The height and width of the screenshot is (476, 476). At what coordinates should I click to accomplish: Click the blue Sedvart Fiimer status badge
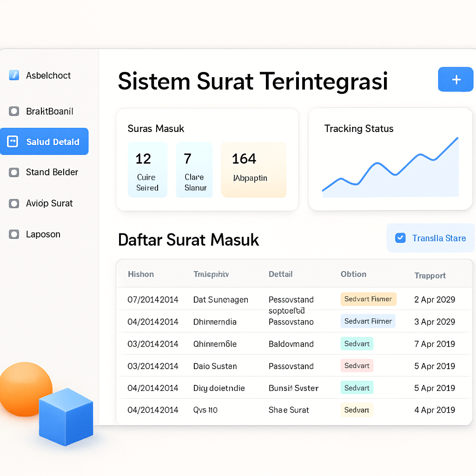[368, 321]
